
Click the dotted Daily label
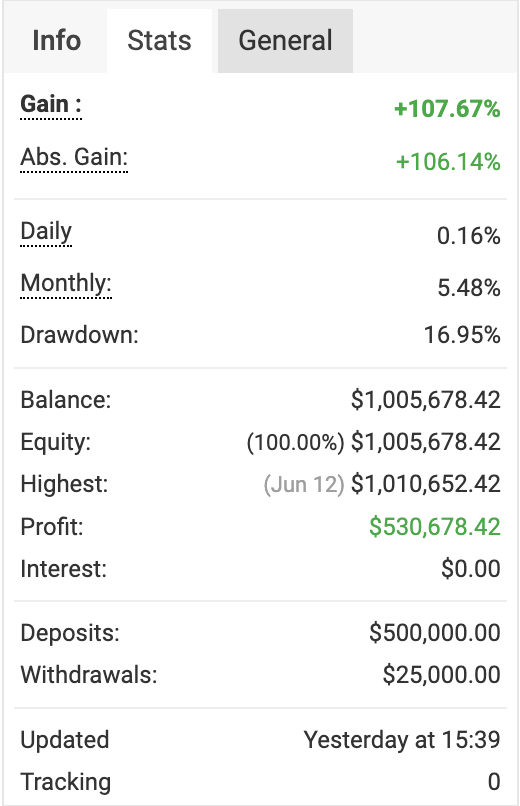pos(46,232)
